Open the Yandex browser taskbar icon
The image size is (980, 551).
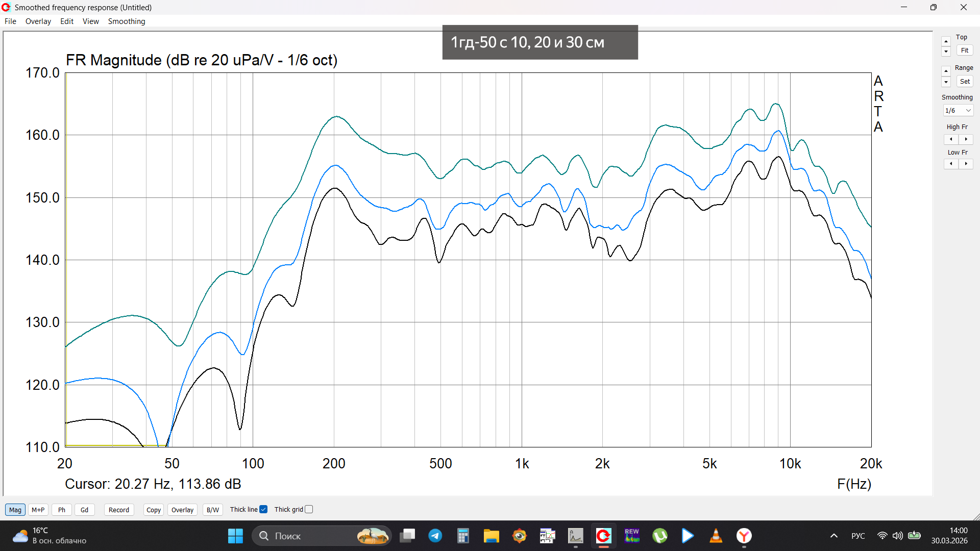(744, 536)
